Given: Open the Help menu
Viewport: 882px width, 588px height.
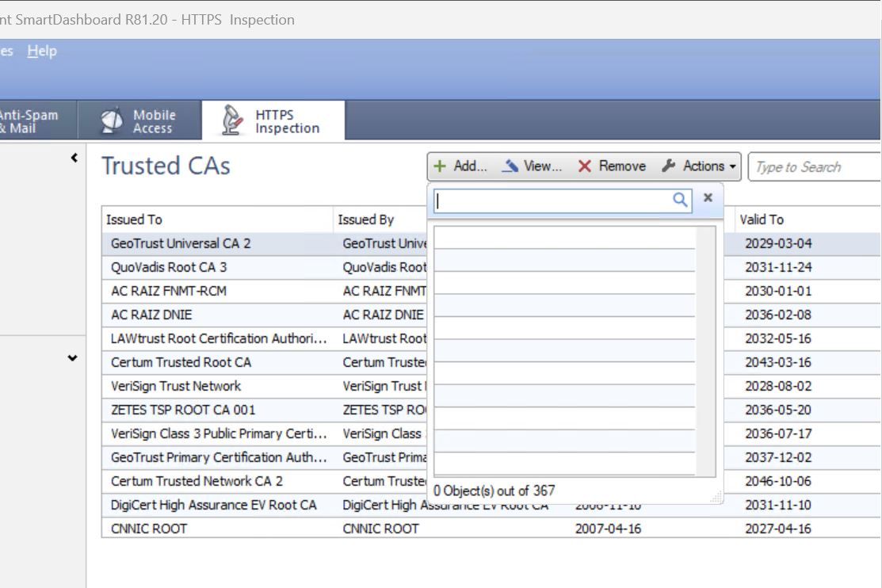Looking at the screenshot, I should [x=42, y=51].
